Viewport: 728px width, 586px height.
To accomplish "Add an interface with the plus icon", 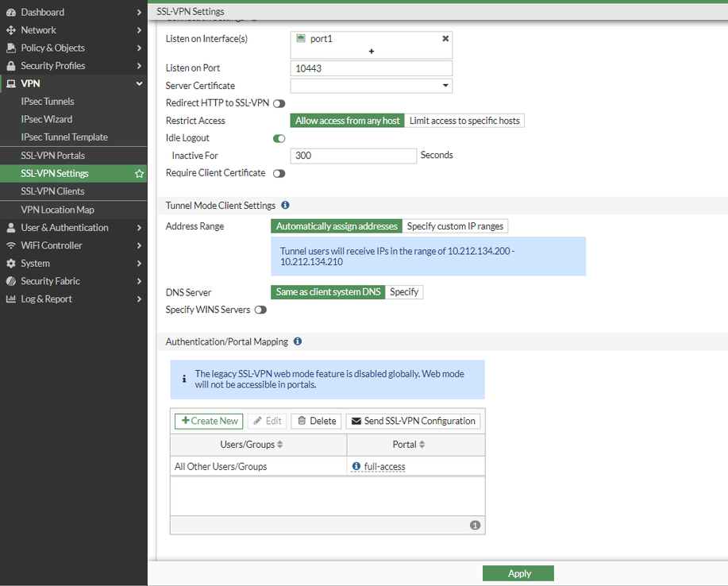I will [371, 51].
